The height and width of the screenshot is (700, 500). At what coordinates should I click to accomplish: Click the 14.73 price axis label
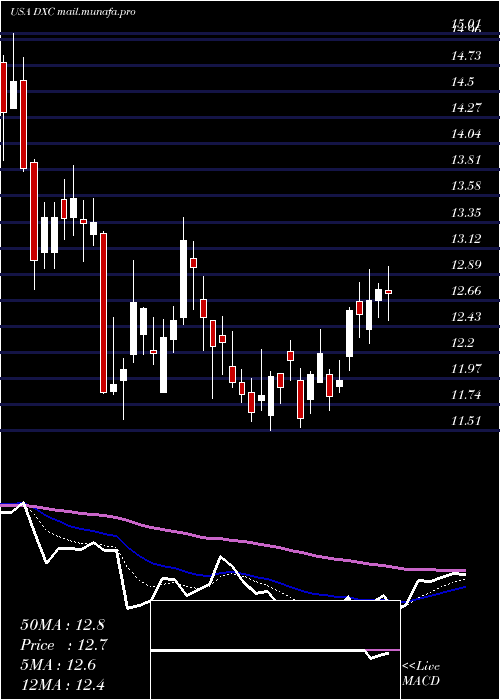(467, 56)
